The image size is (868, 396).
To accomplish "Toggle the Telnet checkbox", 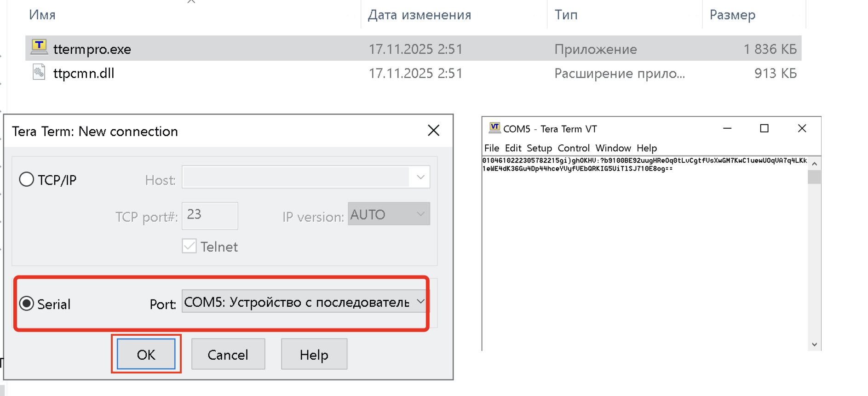I will point(190,246).
